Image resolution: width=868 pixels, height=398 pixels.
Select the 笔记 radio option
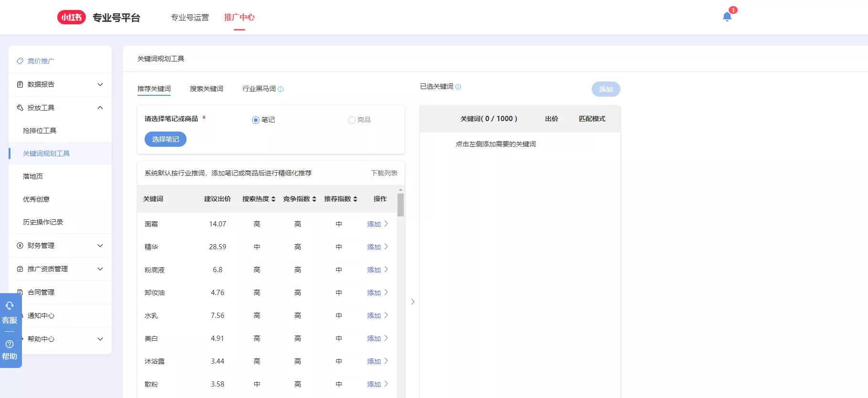click(x=256, y=120)
